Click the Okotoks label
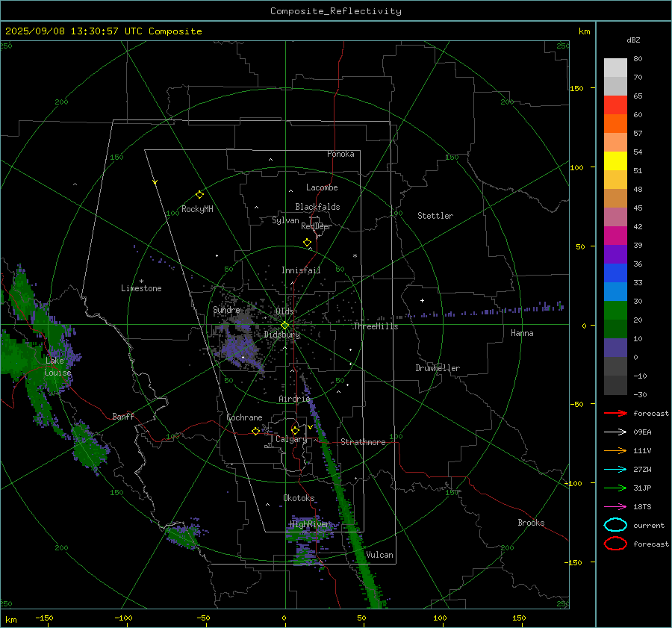 coord(299,498)
